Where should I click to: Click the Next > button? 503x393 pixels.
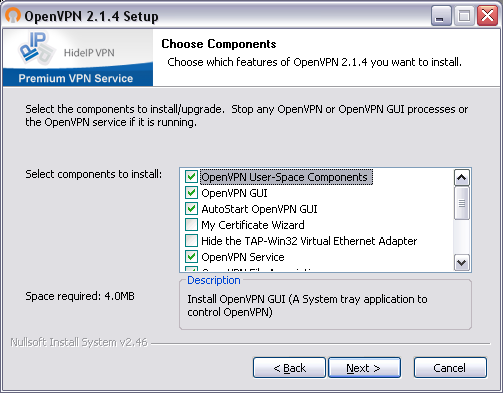[x=364, y=368]
